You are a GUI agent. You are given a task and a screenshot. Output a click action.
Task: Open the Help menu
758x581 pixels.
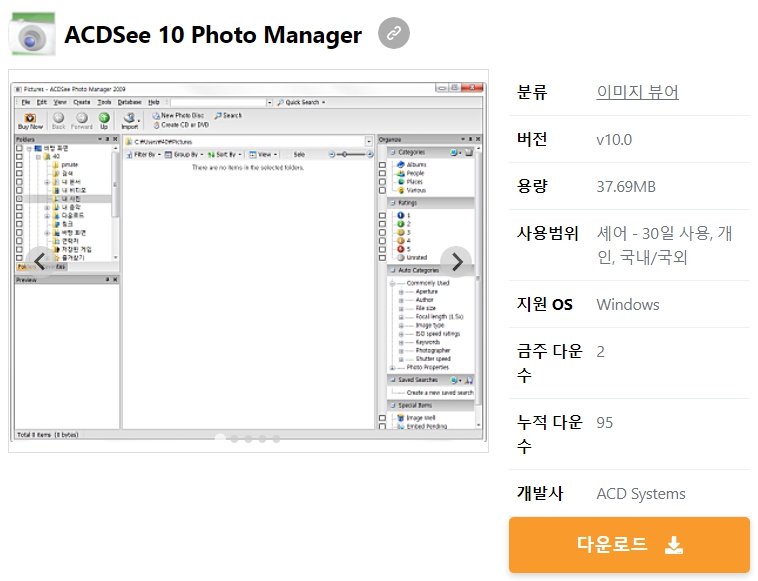(154, 102)
